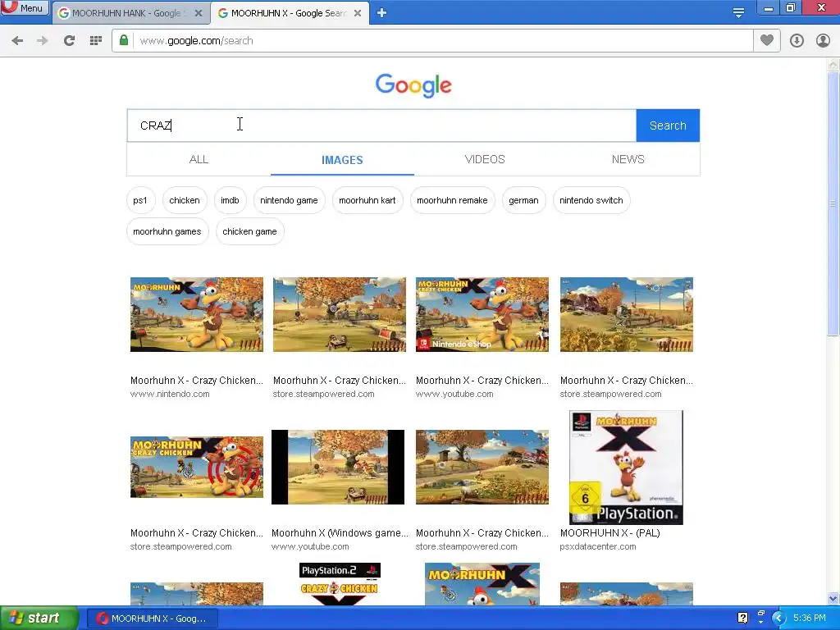
Task: Close the MOORHUHN X tab
Action: [x=358, y=13]
